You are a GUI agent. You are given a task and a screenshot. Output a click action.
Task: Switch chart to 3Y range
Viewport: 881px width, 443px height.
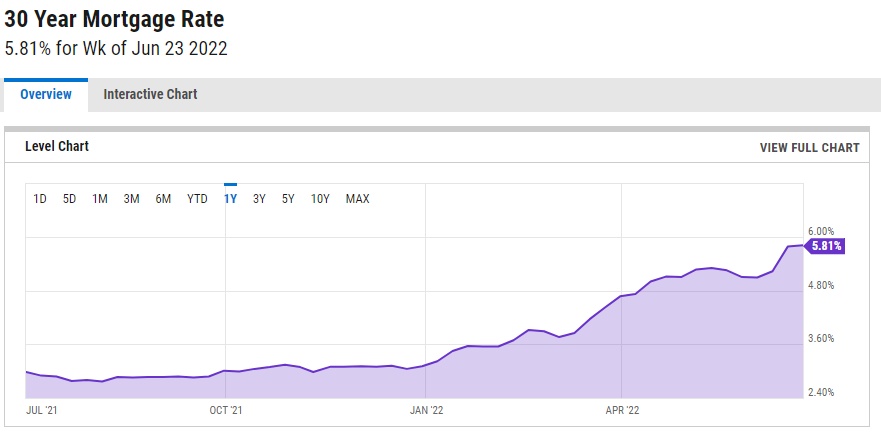tap(259, 199)
